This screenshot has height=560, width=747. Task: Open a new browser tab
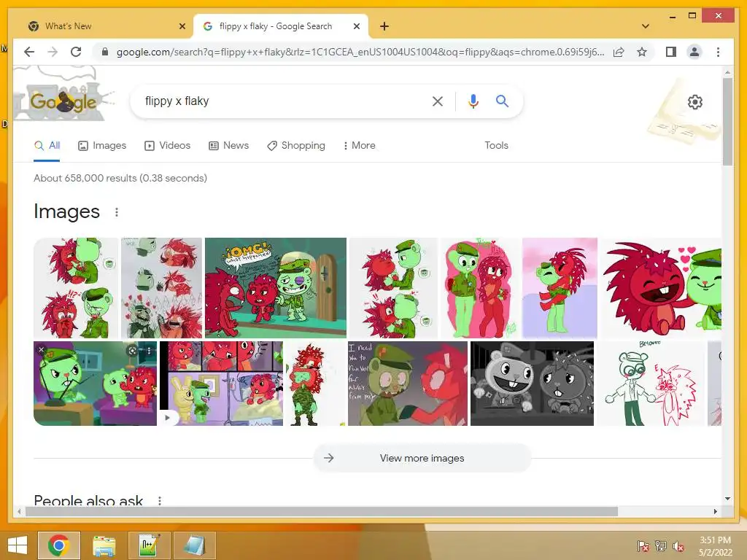384,26
